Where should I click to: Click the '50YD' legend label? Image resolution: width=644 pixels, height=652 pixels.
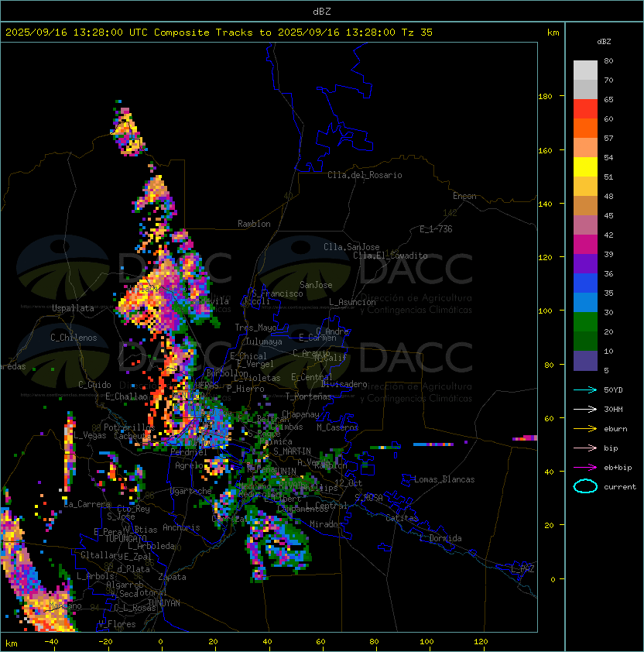pos(613,389)
